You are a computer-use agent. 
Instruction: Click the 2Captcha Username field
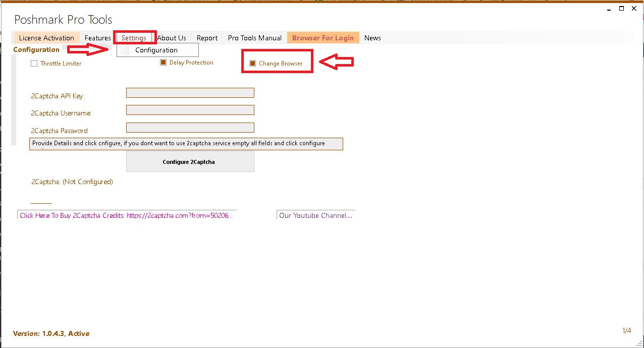point(190,110)
